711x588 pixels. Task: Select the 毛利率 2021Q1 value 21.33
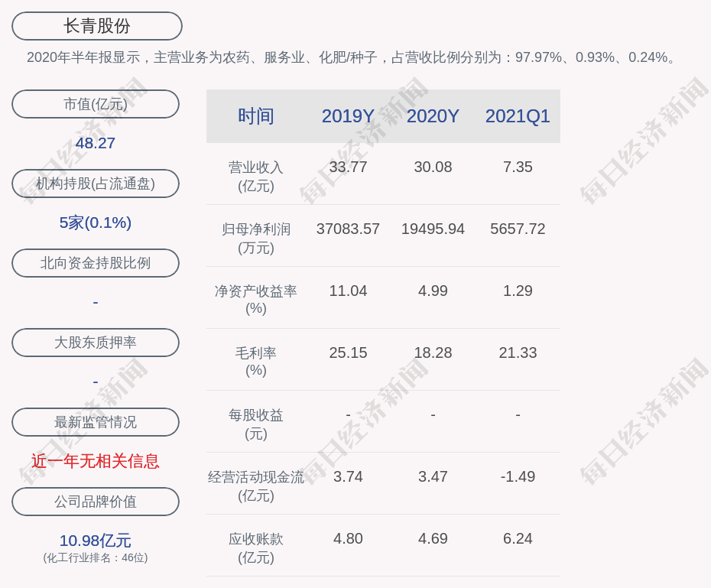pos(518,352)
